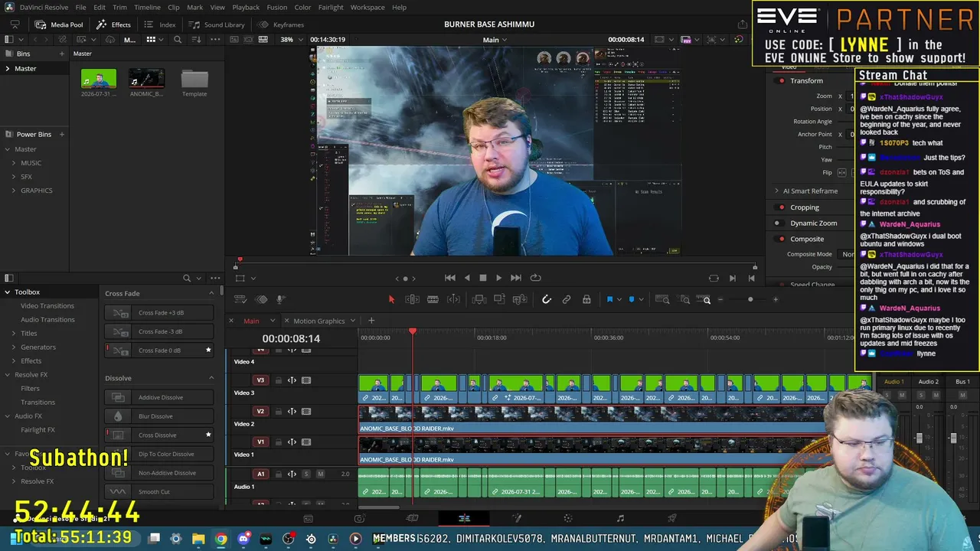Expand the SFX power bin

[x=14, y=177]
